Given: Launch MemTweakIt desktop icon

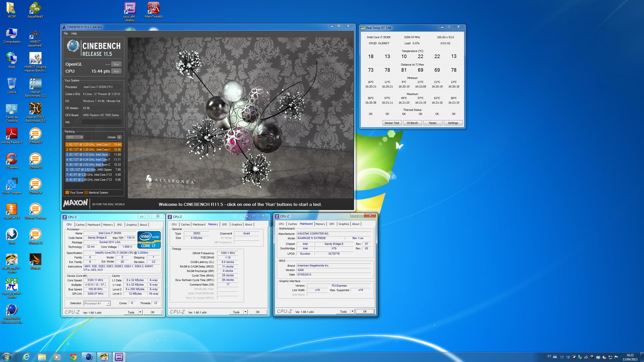Looking at the screenshot, I should click(153, 10).
